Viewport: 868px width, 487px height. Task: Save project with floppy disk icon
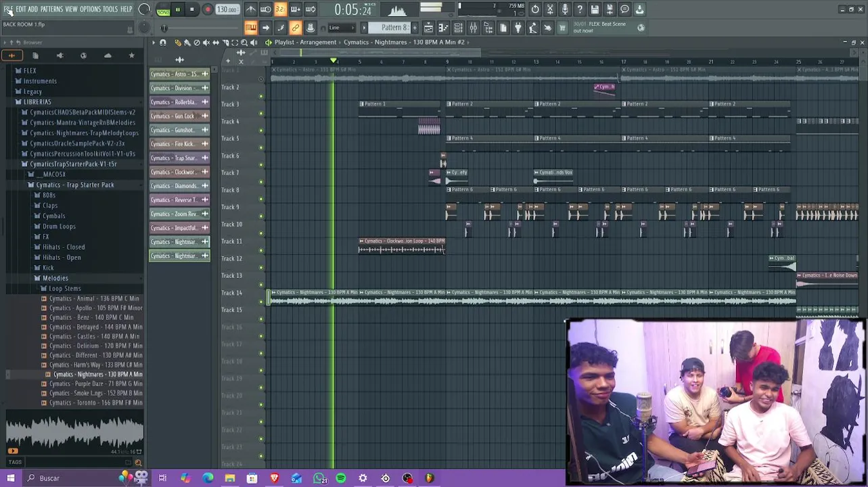click(595, 9)
